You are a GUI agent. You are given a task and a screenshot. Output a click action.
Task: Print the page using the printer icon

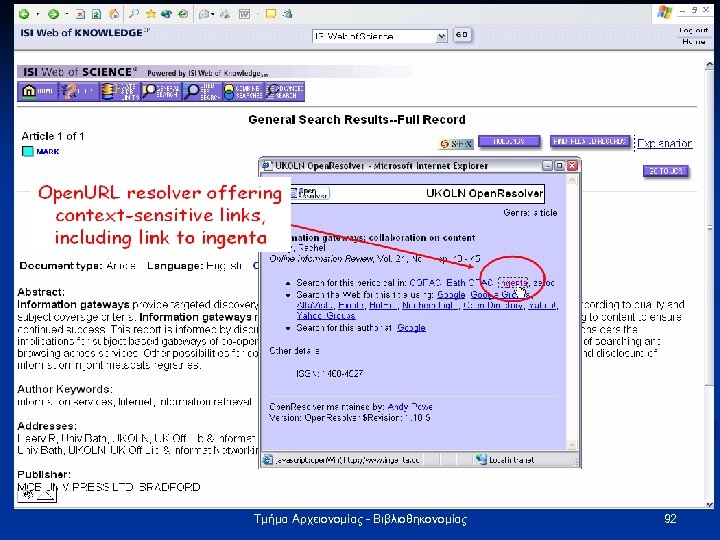click(225, 14)
